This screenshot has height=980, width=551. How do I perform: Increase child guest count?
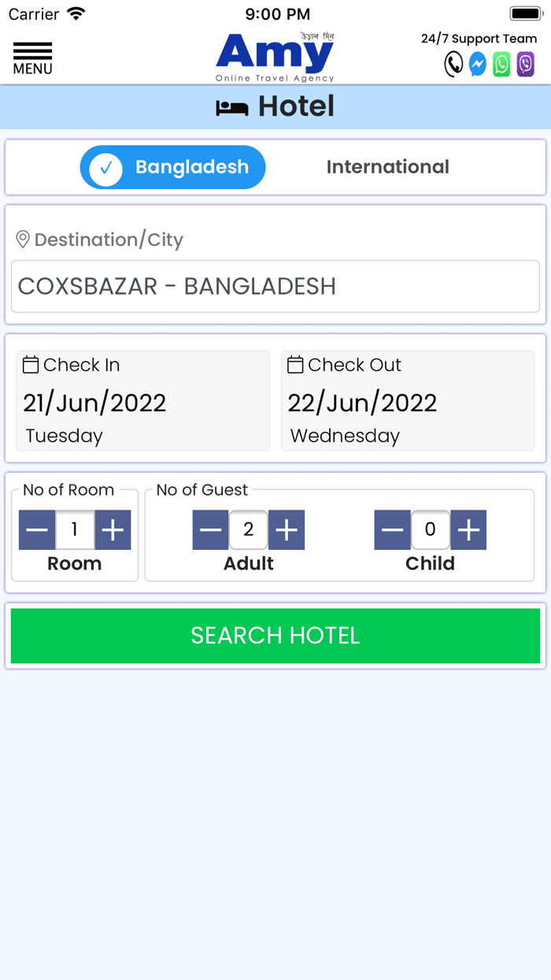(468, 530)
